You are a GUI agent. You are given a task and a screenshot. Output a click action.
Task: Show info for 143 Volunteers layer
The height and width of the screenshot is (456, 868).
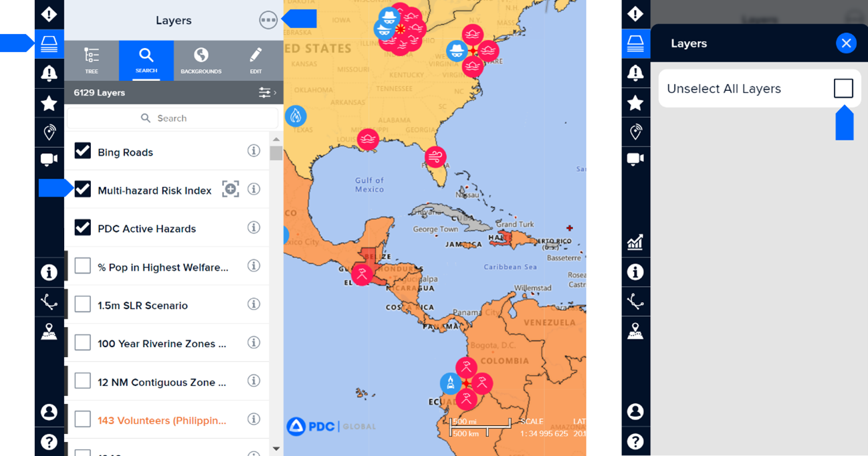point(253,419)
